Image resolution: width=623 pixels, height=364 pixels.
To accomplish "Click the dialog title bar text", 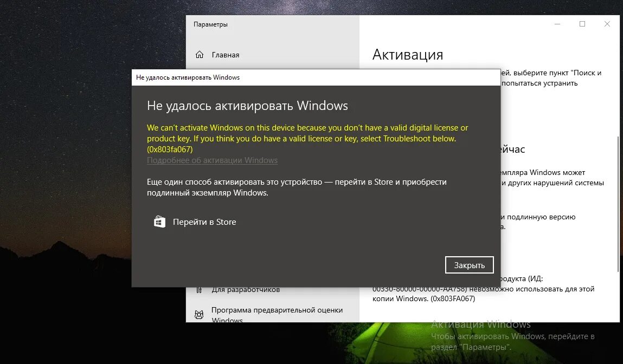I will 188,77.
